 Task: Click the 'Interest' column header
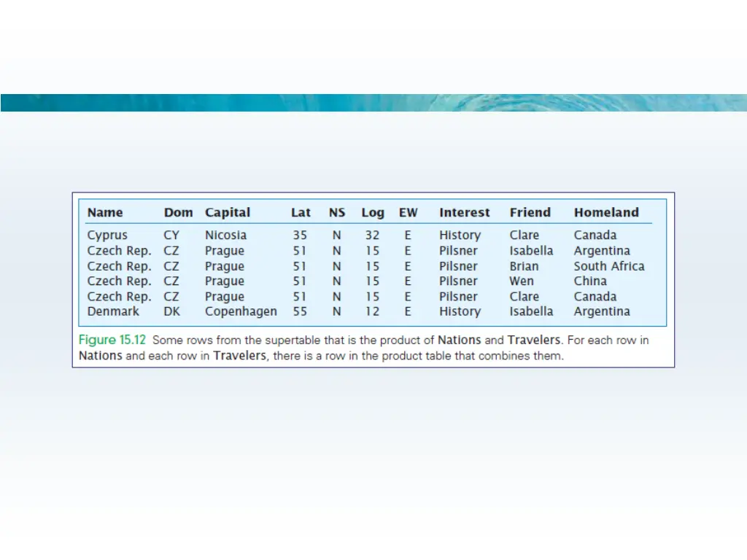(x=464, y=212)
